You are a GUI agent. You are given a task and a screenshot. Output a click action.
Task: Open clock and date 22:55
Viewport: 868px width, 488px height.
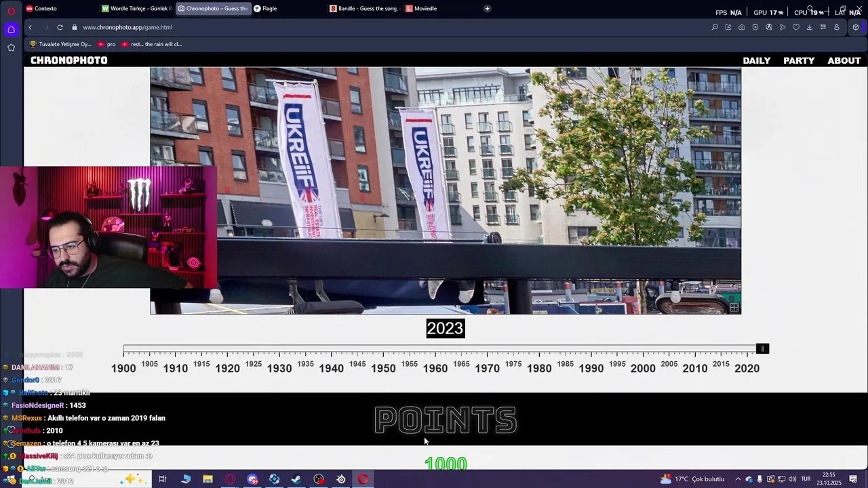tap(829, 479)
